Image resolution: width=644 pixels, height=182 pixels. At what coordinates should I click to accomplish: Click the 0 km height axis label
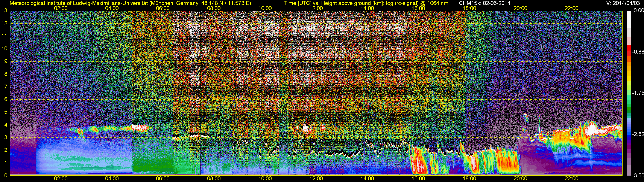click(6, 176)
